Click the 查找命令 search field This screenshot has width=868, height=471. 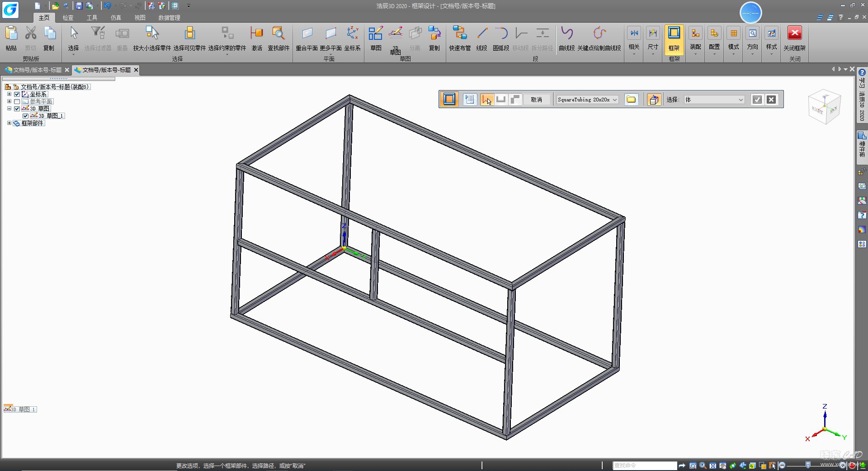click(x=645, y=466)
